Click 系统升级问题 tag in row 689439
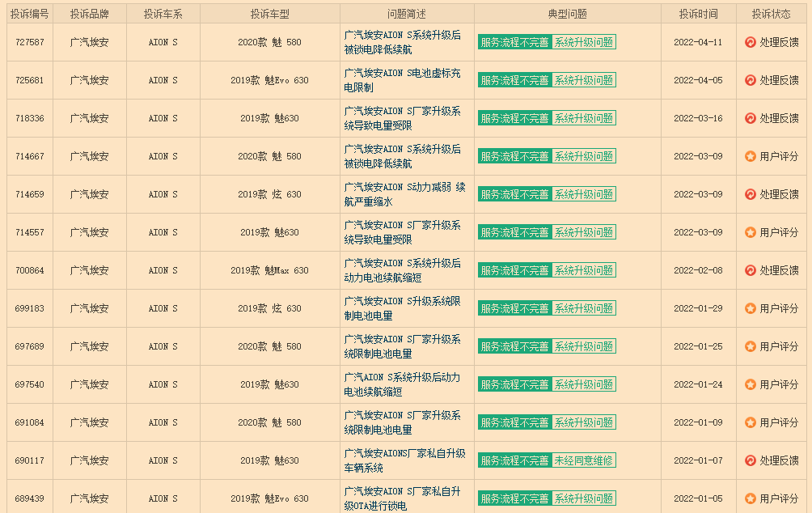This screenshot has height=513, width=812. [x=584, y=498]
